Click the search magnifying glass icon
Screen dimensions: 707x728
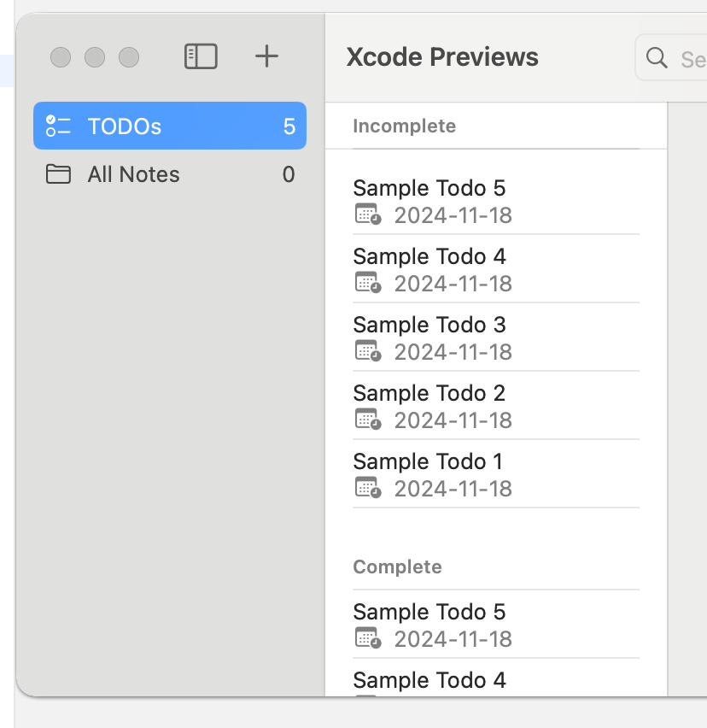point(657,57)
